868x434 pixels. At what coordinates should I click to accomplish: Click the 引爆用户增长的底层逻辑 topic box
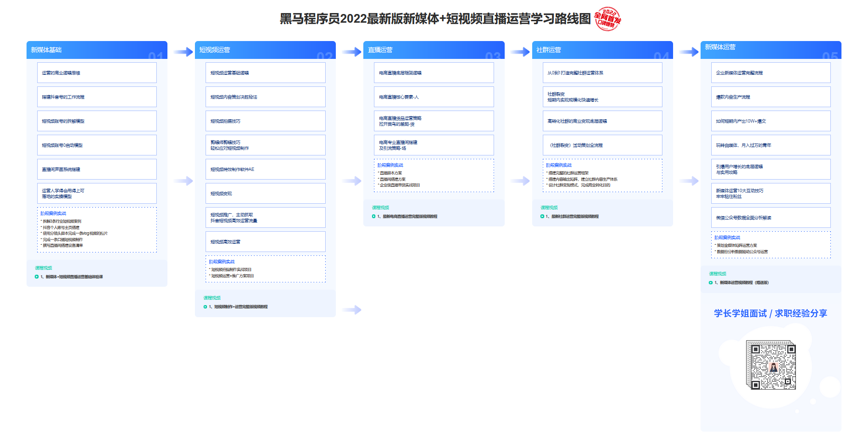point(771,169)
